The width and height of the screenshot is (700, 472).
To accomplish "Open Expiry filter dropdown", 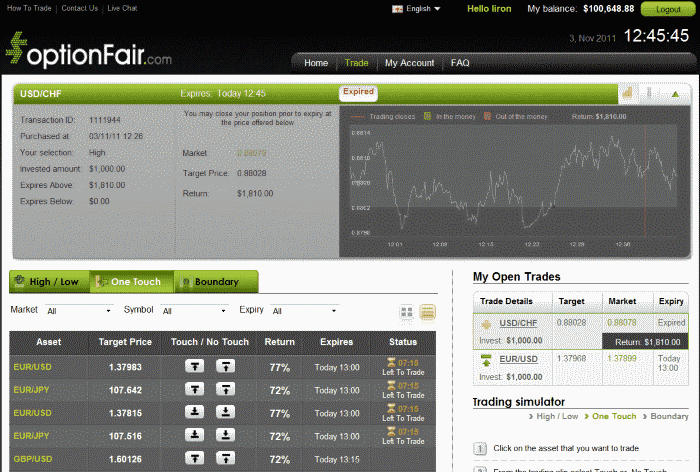I will click(304, 311).
